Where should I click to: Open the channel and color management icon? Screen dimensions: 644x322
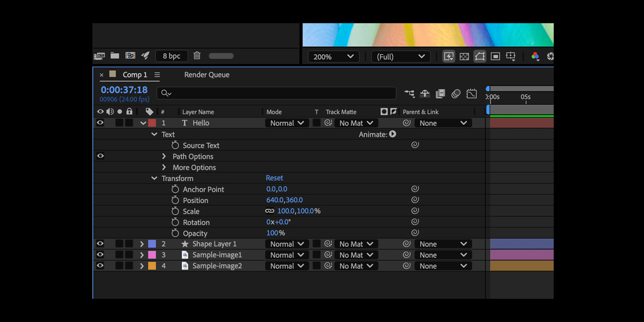[x=535, y=56]
